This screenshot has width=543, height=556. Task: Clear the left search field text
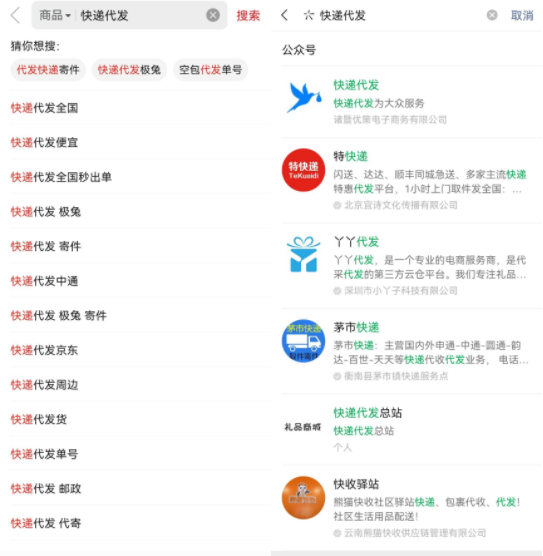pos(213,15)
